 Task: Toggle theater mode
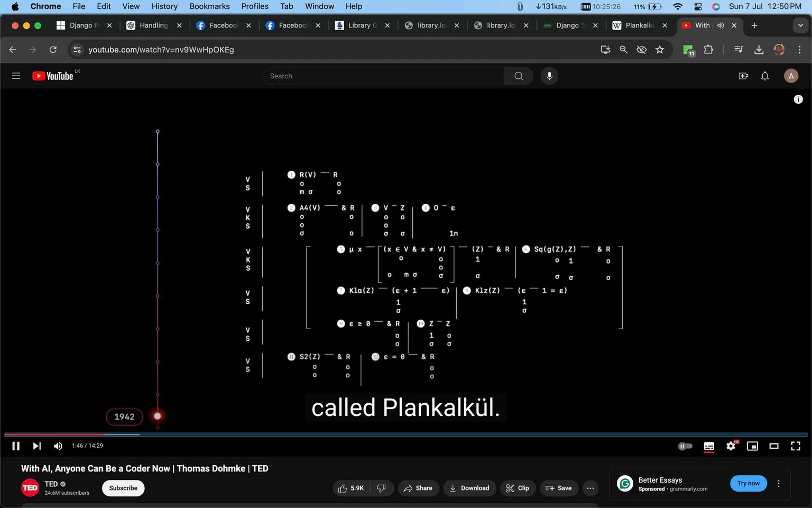coord(774,446)
